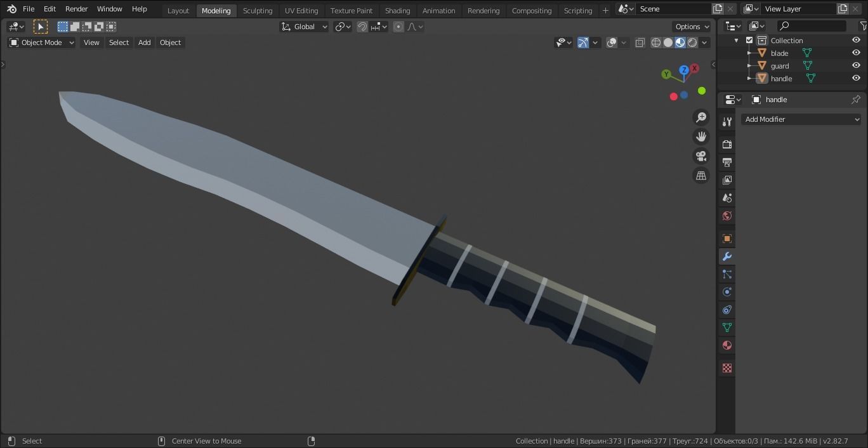Toggle viewport gizmos display
Screen dimensions: 868x448
(x=583, y=43)
